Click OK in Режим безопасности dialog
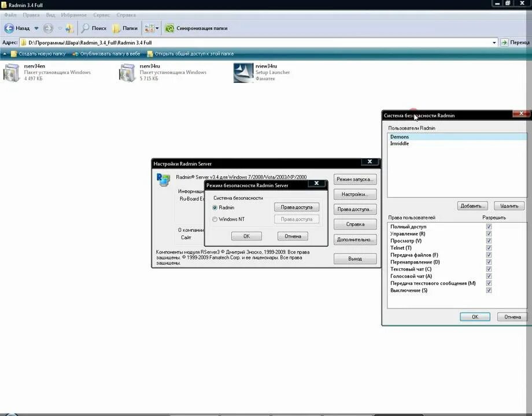The image size is (532, 416). 247,236
